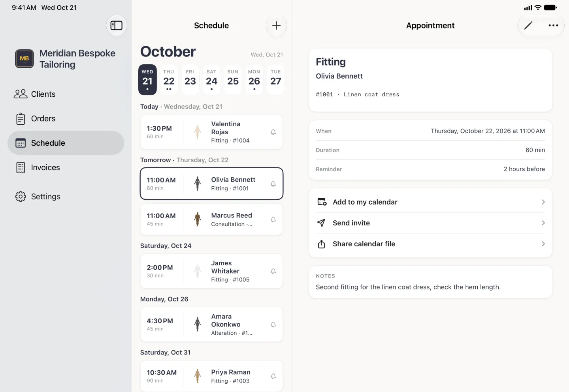Click the share icon beside Share calendar file
569x392 pixels.
coord(322,244)
